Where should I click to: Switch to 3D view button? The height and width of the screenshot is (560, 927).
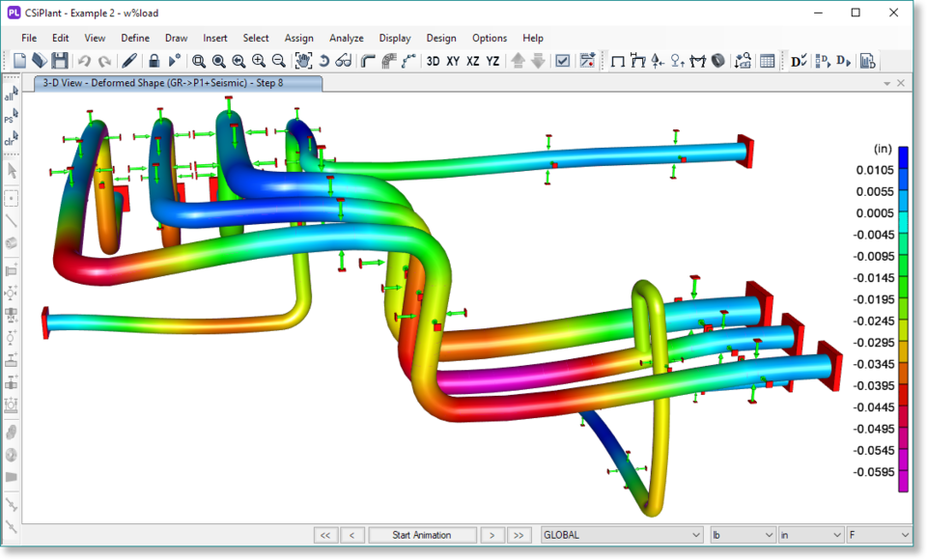click(433, 61)
